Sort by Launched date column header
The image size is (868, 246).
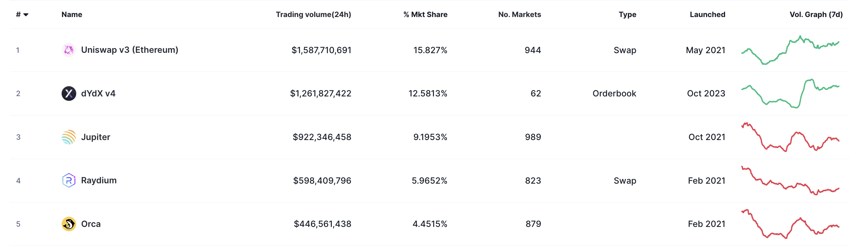707,15
